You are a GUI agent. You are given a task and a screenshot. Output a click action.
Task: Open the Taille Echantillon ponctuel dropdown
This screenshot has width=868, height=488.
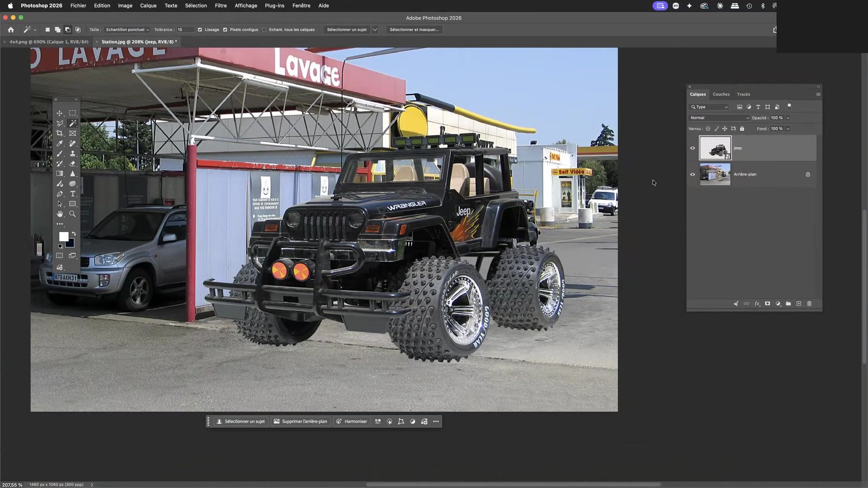(127, 30)
